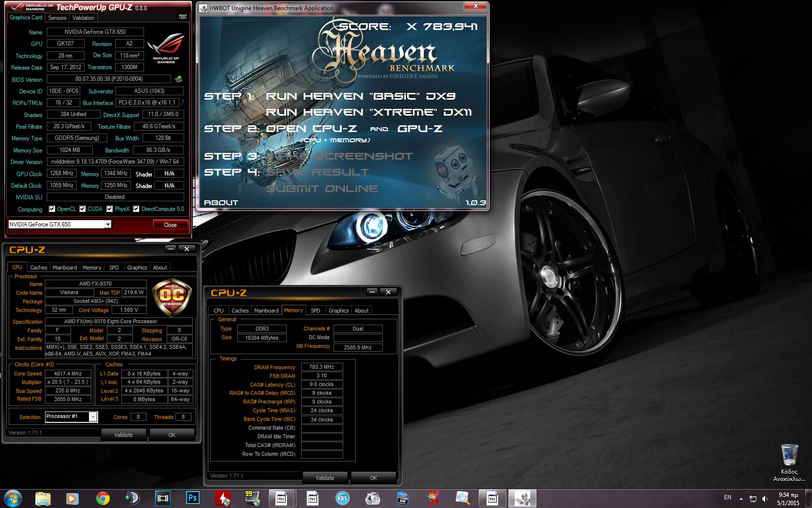Switch to GPU-Z Validation tab
The width and height of the screenshot is (812, 508).
click(84, 17)
